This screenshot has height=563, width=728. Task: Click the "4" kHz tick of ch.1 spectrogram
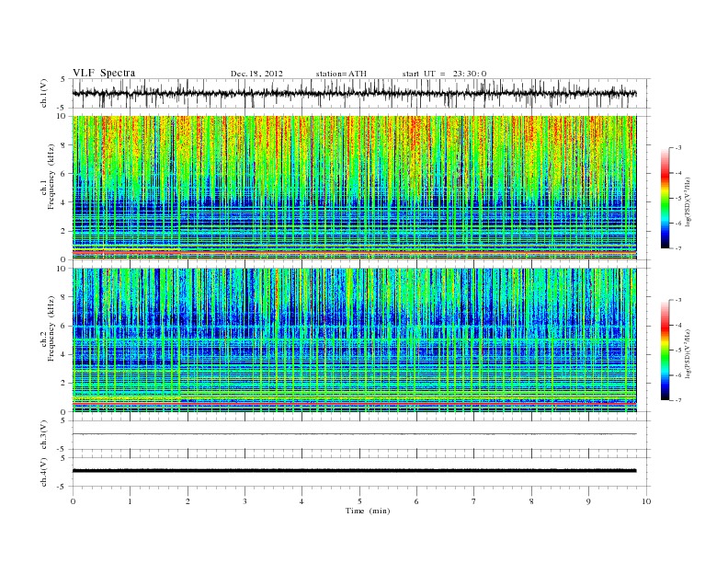(x=63, y=202)
